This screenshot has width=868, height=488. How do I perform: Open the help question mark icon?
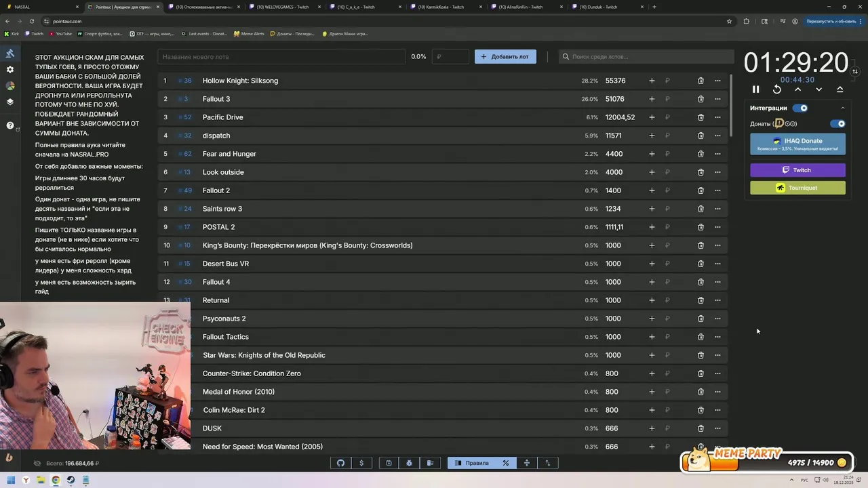click(10, 125)
